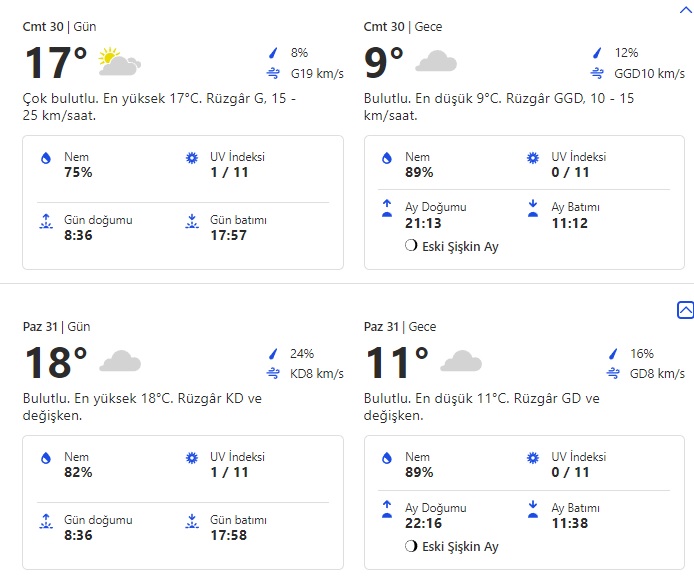Click the UV index sun icon for Cmt 30 Gün

click(x=192, y=158)
